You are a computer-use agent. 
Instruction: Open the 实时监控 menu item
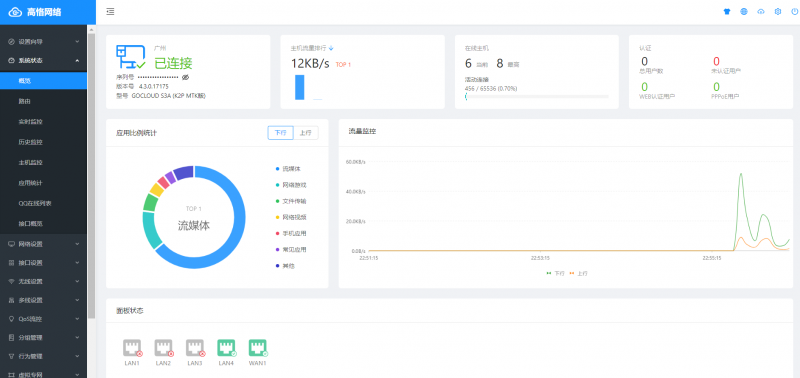click(43, 122)
